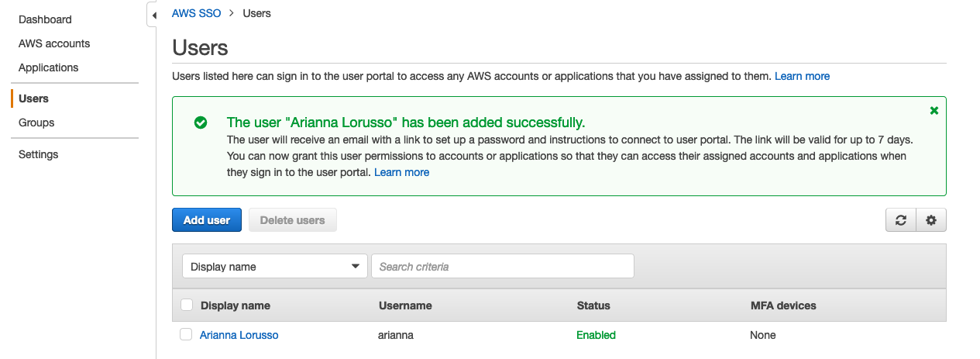Click AWS SSO breadcrumb link
The image size is (980, 359).
tap(196, 13)
